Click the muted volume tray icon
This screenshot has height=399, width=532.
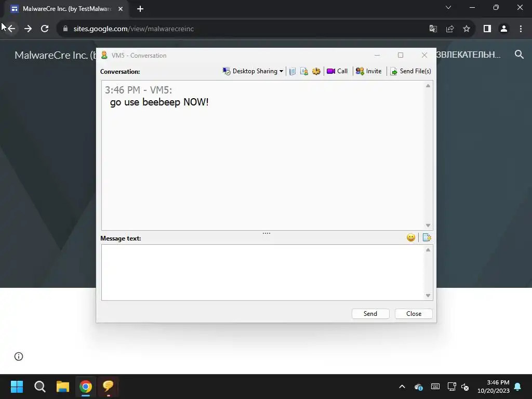coord(465,387)
